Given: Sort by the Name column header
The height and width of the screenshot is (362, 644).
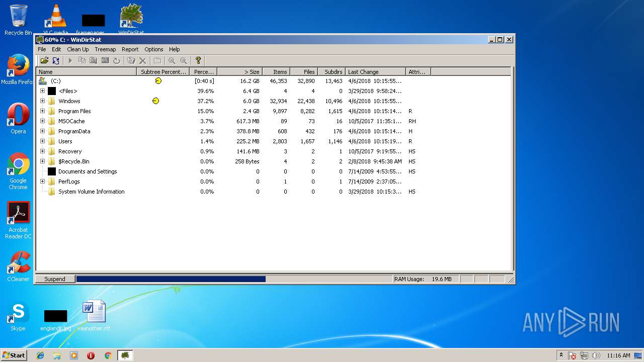Looking at the screenshot, I should (x=87, y=72).
